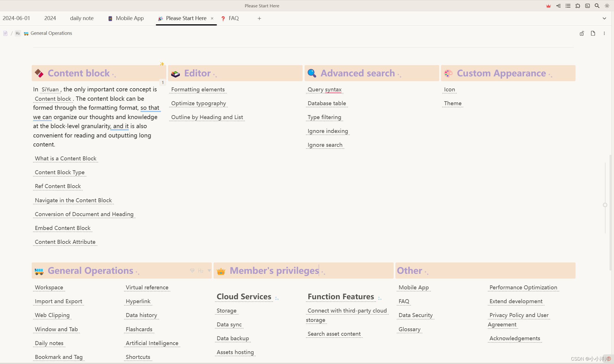Expand the tab list chevron dropdown
The image size is (614, 364).
(x=604, y=18)
